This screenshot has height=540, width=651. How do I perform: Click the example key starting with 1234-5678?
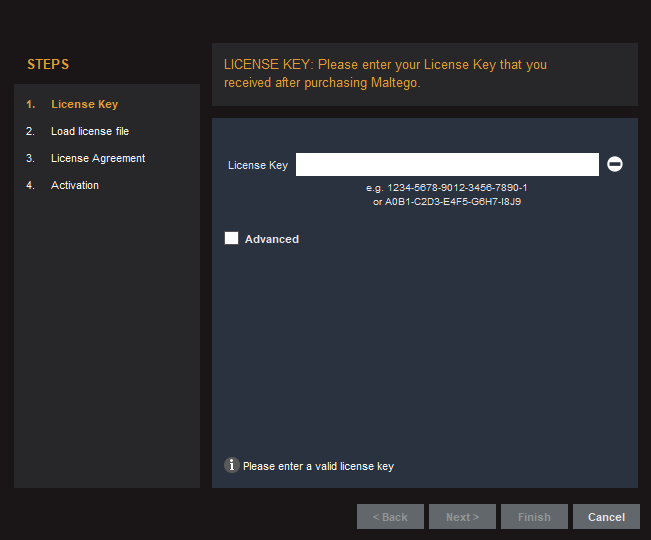tap(447, 188)
